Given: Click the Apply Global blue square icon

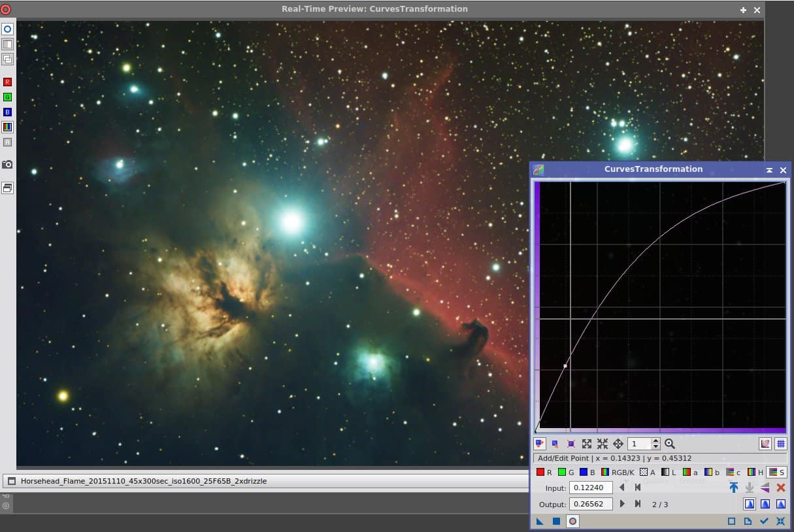Looking at the screenshot, I should coord(556,521).
